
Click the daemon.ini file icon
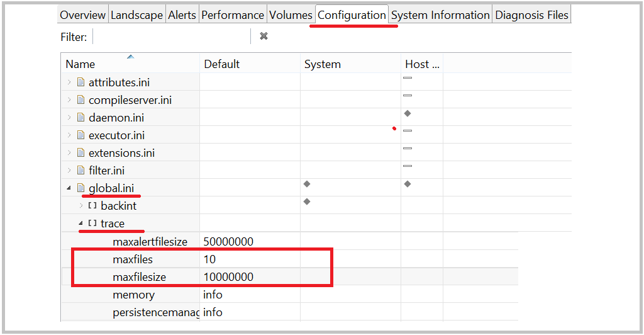coord(81,118)
